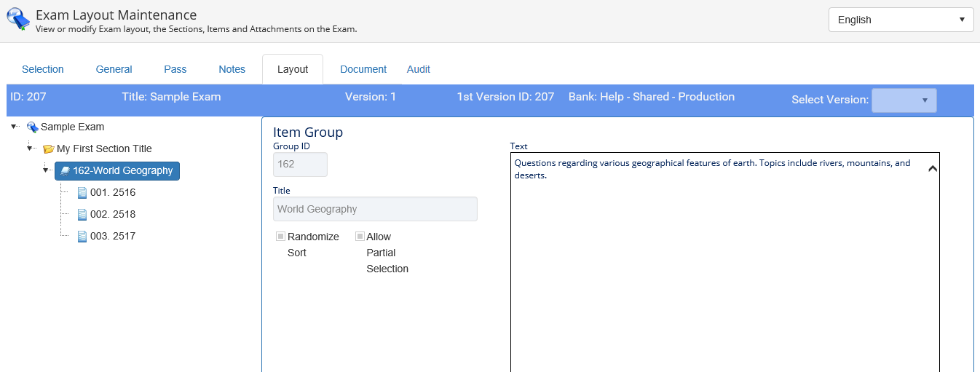The height and width of the screenshot is (372, 980).
Task: Toggle the Randomize Sort checkbox
Action: coord(280,237)
